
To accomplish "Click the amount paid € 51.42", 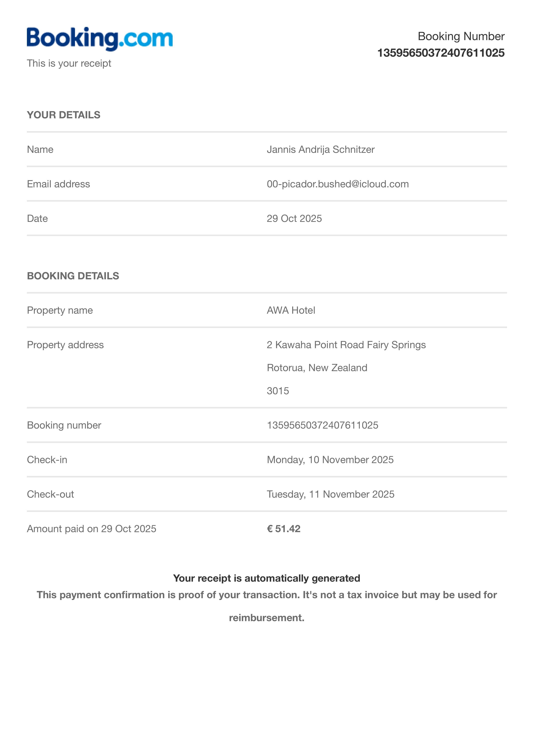I will 284,529.
